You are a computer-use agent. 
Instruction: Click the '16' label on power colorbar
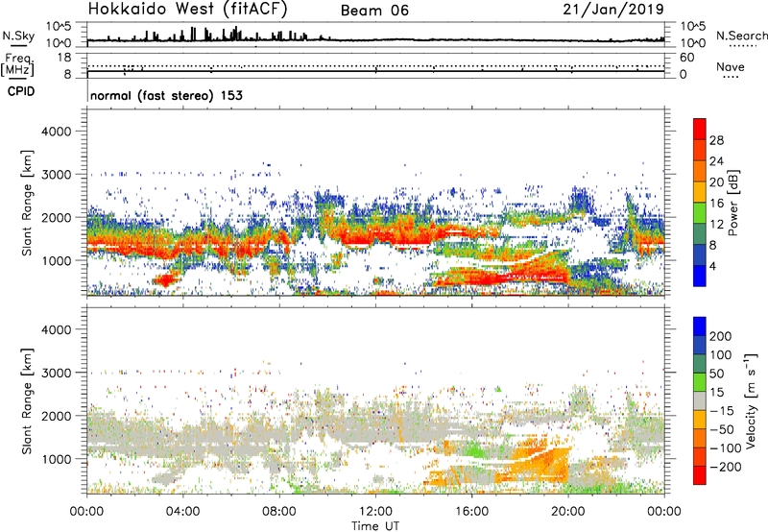(716, 204)
